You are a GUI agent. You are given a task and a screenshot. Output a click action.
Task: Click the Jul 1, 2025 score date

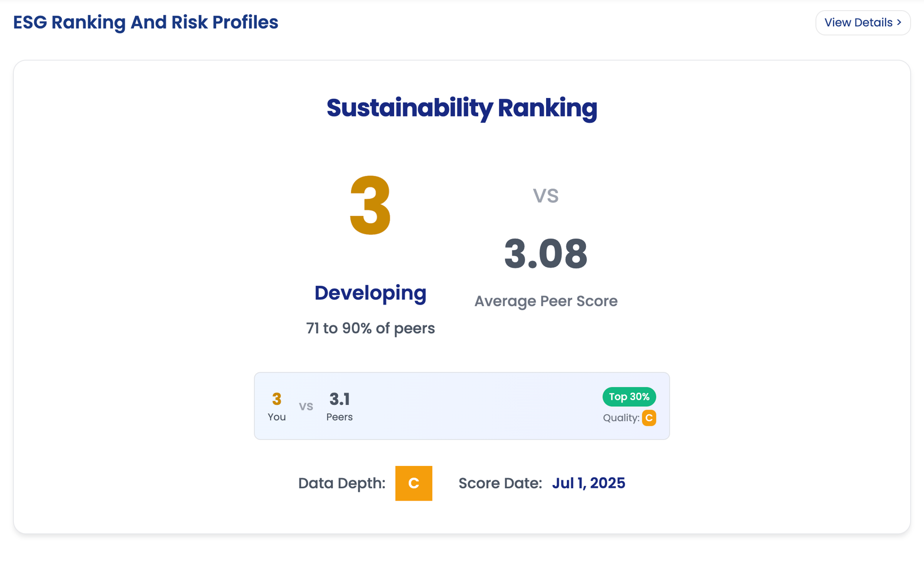pyautogui.click(x=588, y=483)
